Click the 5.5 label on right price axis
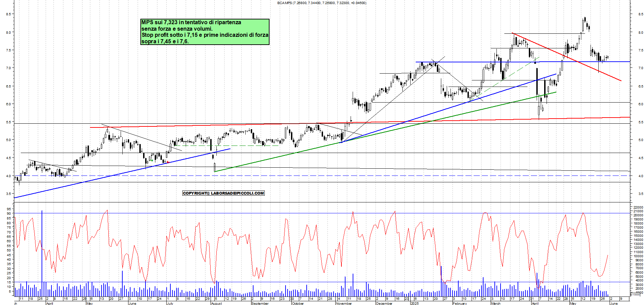This screenshot has height=305, width=644. coord(641,122)
